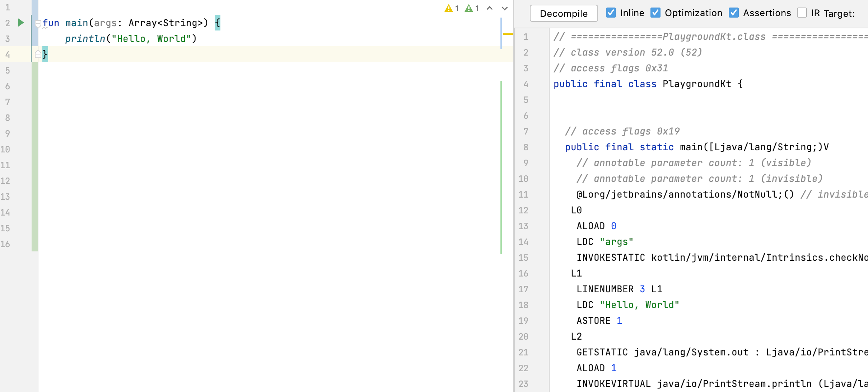Enable the IR checkbox

pyautogui.click(x=802, y=13)
